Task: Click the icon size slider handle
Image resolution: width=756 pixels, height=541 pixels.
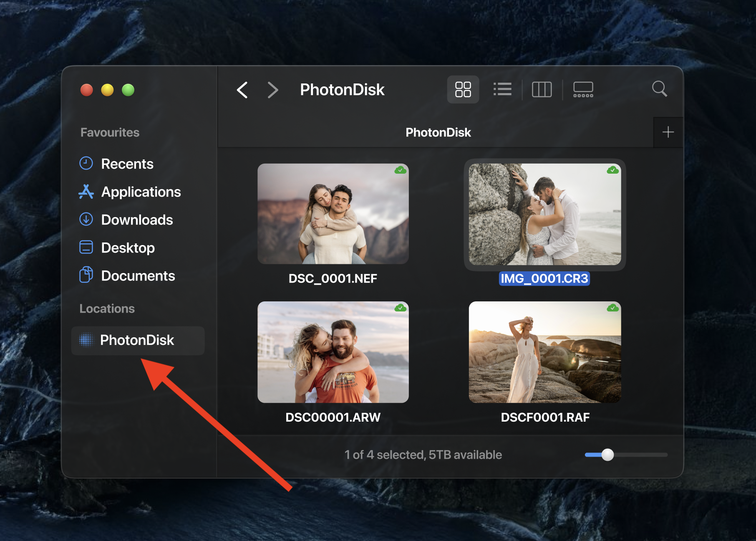Action: click(x=607, y=455)
